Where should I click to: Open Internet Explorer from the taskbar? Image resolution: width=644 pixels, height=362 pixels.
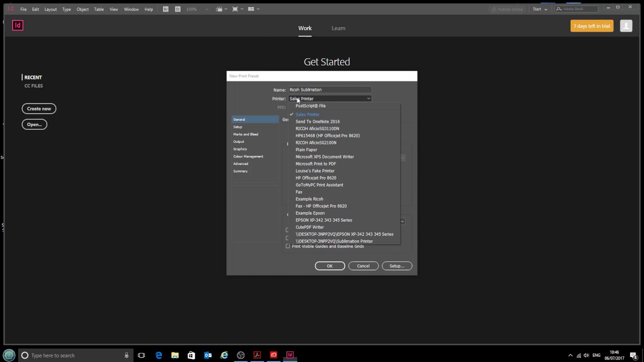[x=224, y=355]
